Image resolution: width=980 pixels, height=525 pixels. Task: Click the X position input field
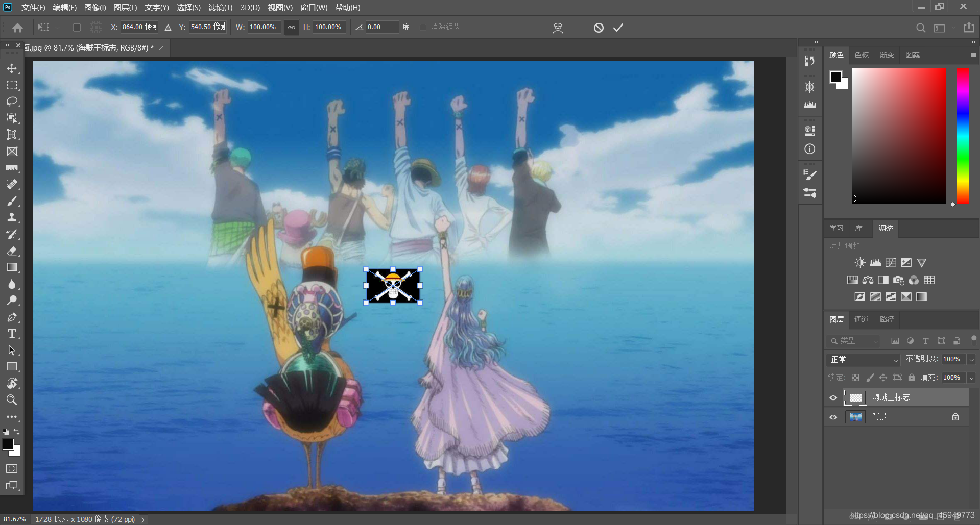(x=139, y=27)
